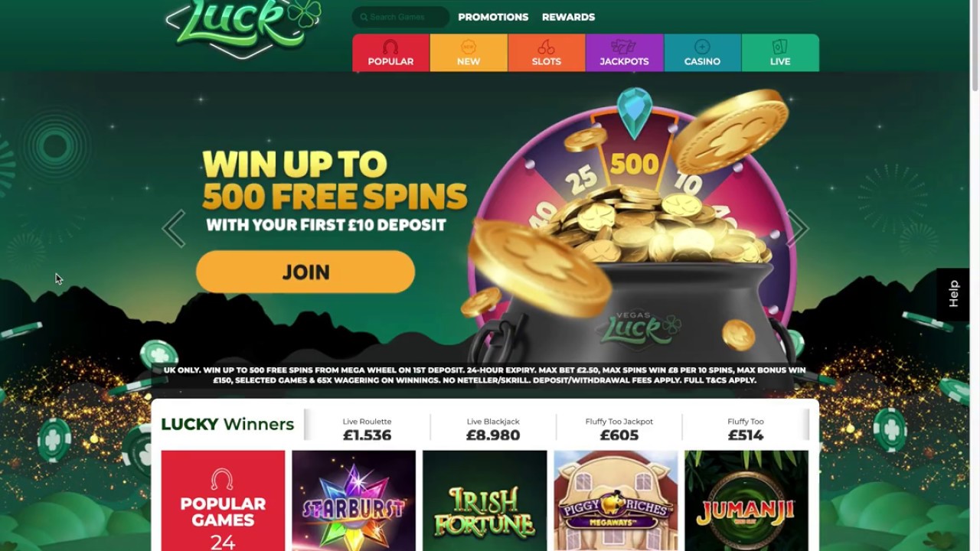Open the Irish Fortune game thumbnail
The width and height of the screenshot is (980, 551).
485,500
